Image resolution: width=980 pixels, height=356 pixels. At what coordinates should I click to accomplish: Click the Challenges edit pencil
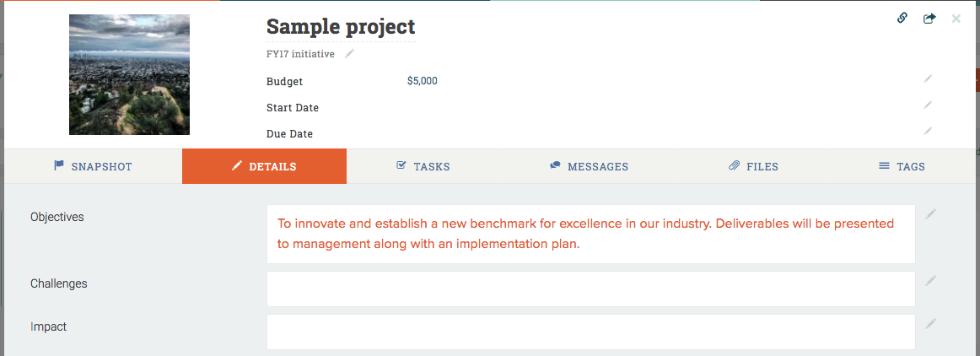(930, 281)
